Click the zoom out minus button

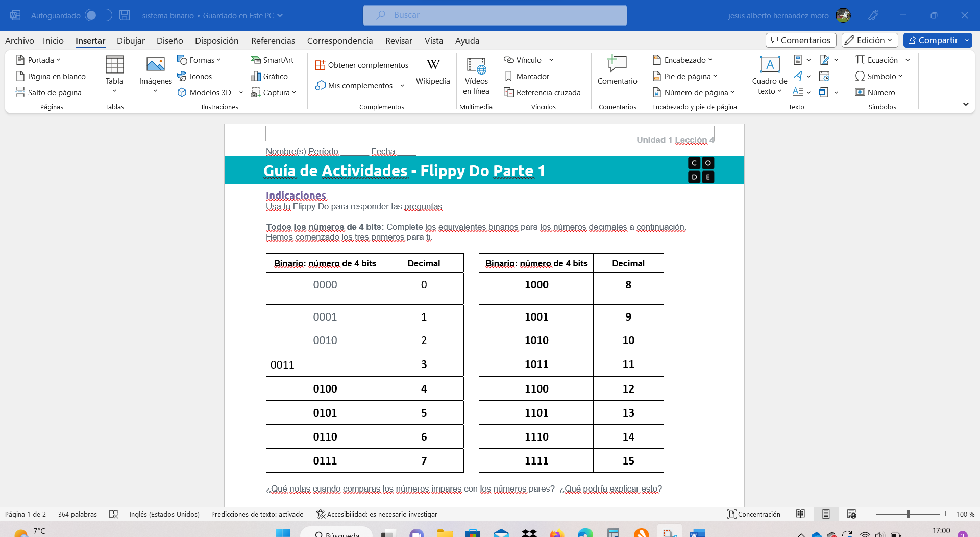point(871,514)
